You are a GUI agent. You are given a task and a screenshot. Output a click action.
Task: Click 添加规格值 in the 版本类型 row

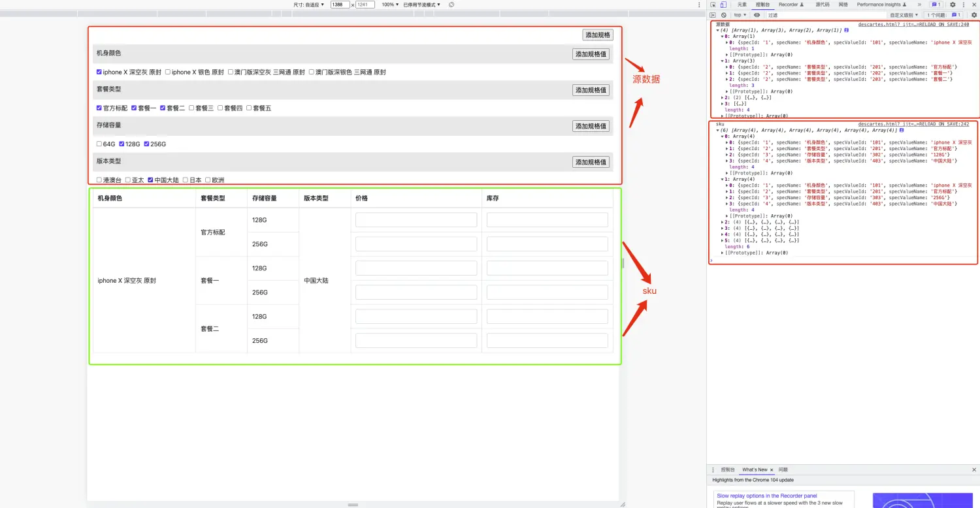(591, 162)
